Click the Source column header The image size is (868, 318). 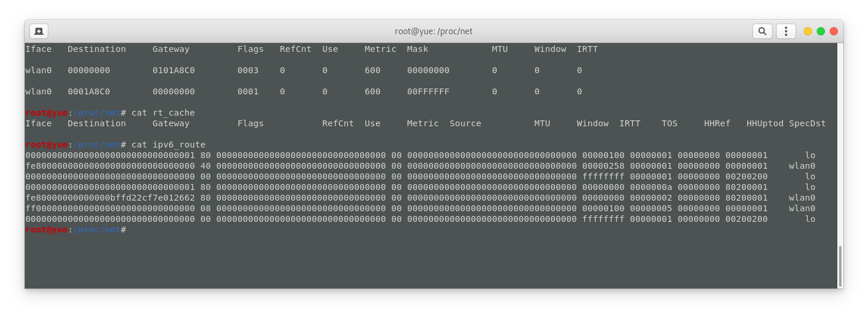coord(466,123)
